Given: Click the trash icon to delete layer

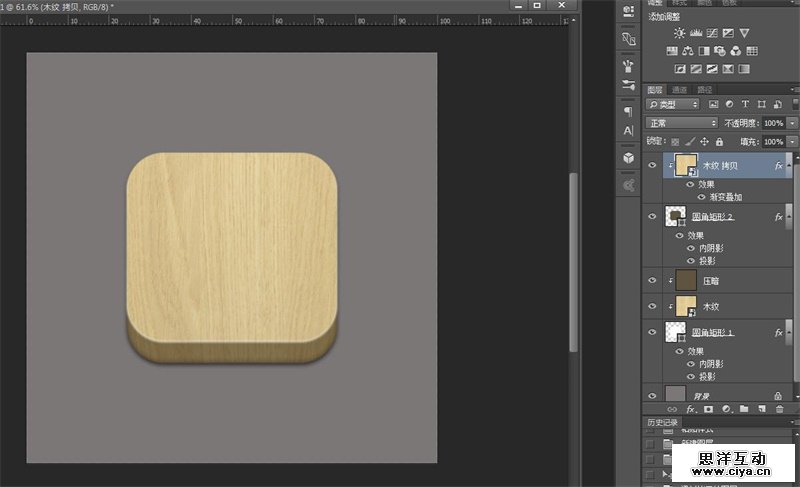Looking at the screenshot, I should coord(780,409).
